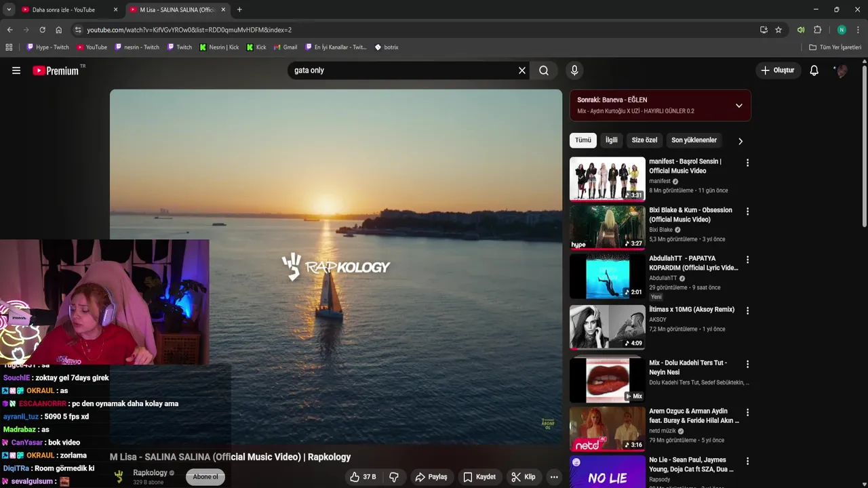The height and width of the screenshot is (488, 868).
Task: Open Chrome apps grid in bookmarks bar
Action: point(9,47)
